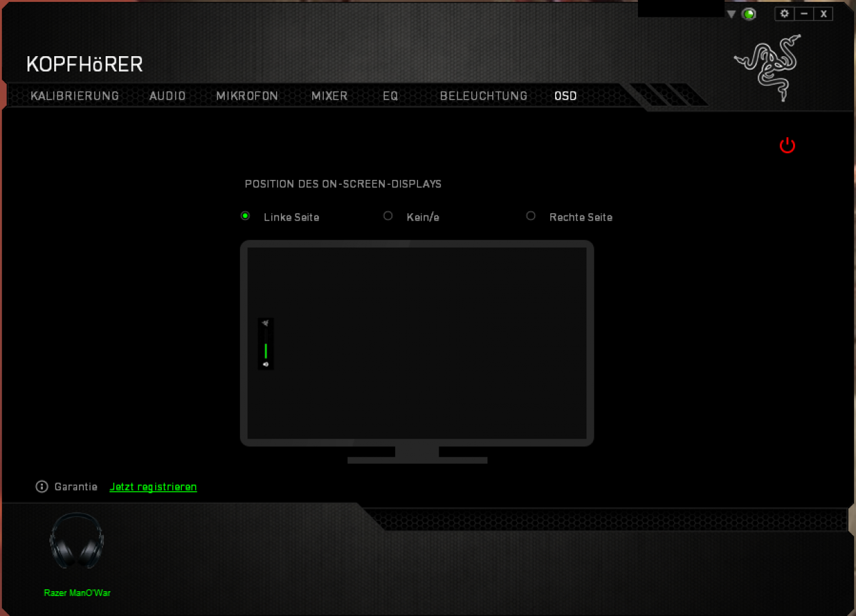
Task: Select Linke Seite radio button
Action: [x=245, y=216]
